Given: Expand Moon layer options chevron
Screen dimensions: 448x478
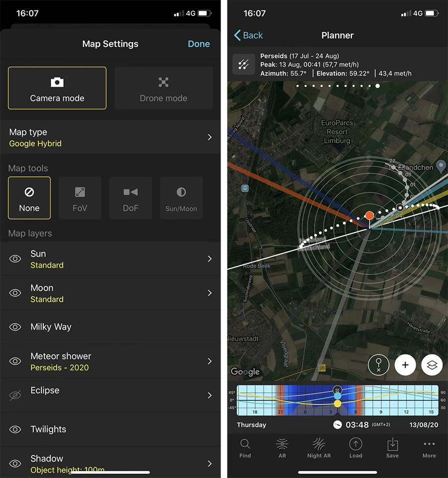Looking at the screenshot, I should click(210, 293).
